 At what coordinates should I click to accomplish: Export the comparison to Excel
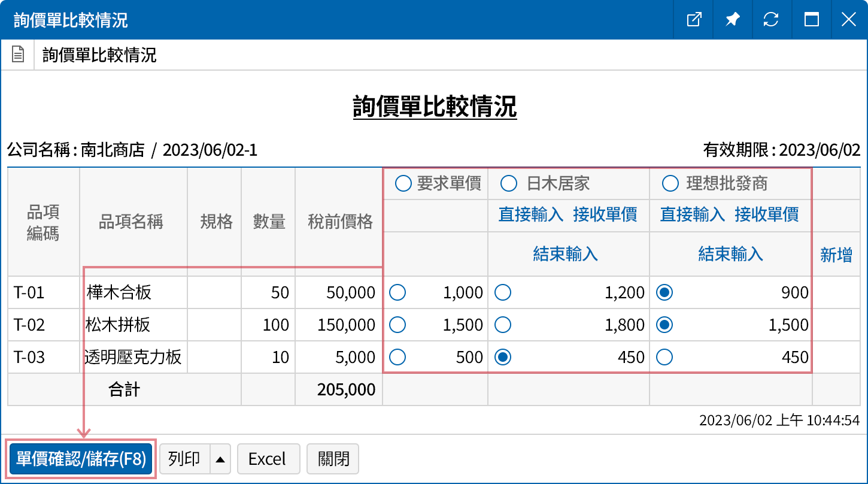coord(268,458)
